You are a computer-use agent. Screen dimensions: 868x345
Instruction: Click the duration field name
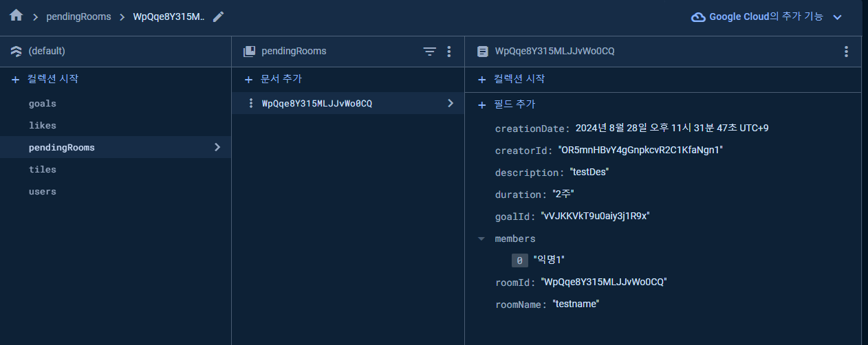coord(520,194)
